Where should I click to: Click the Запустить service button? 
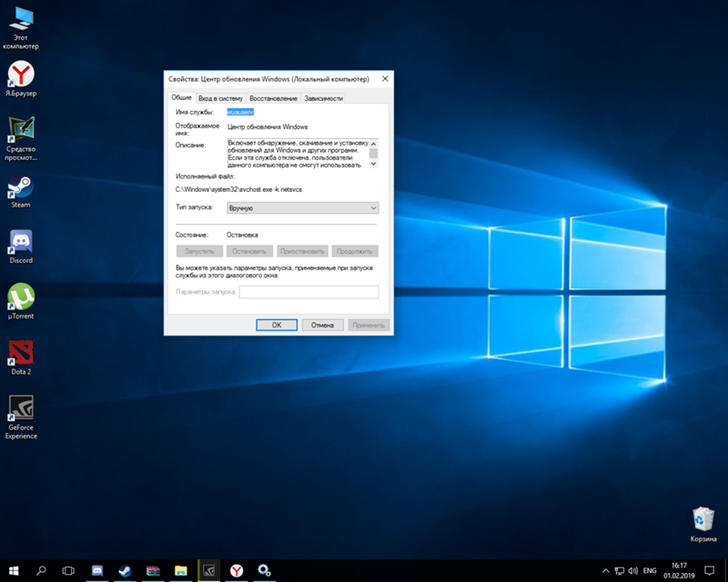pyautogui.click(x=199, y=251)
